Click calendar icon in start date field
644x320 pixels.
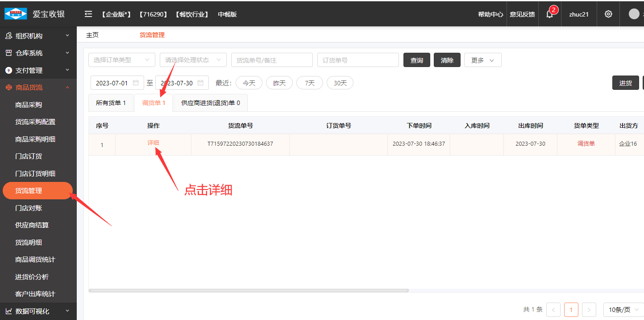click(136, 83)
